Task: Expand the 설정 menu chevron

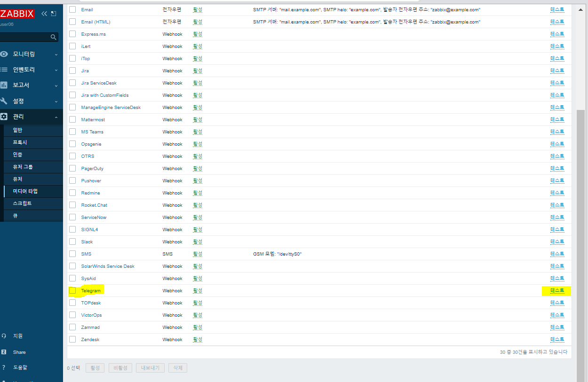Action: tap(56, 101)
